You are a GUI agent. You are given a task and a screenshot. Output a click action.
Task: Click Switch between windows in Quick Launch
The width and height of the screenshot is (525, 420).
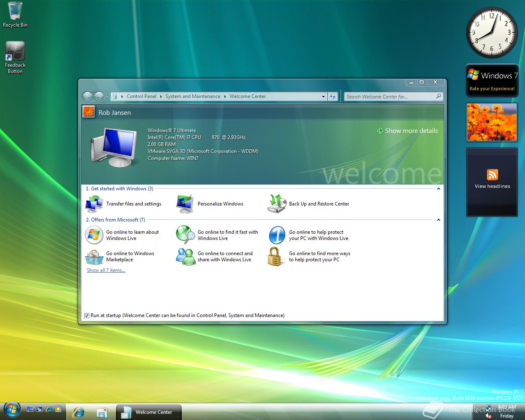(39, 409)
